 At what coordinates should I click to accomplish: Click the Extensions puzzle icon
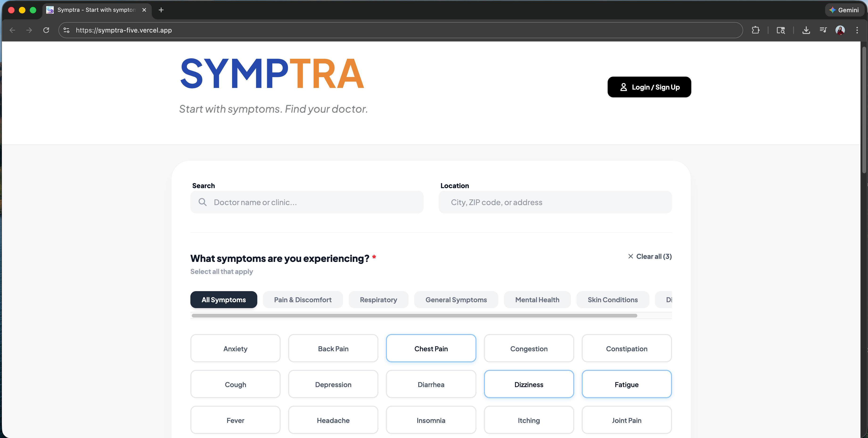point(755,30)
